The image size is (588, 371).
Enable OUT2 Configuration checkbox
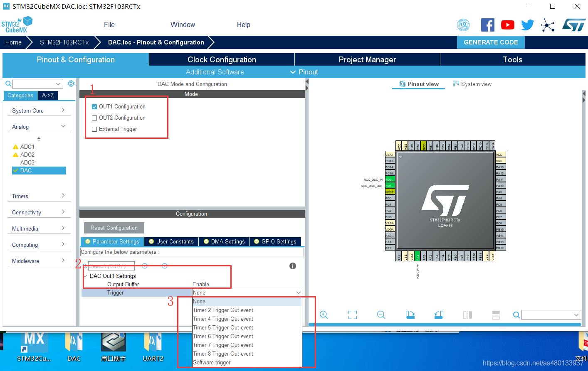94,118
